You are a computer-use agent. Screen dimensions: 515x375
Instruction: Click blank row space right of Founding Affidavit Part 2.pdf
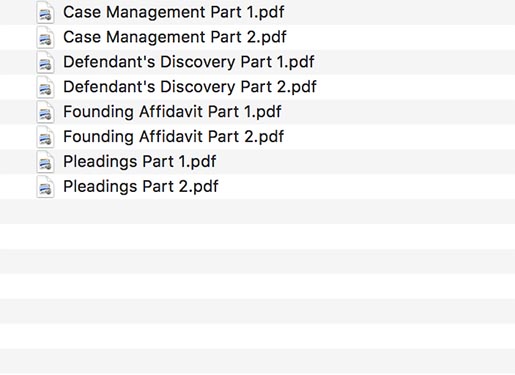399,137
